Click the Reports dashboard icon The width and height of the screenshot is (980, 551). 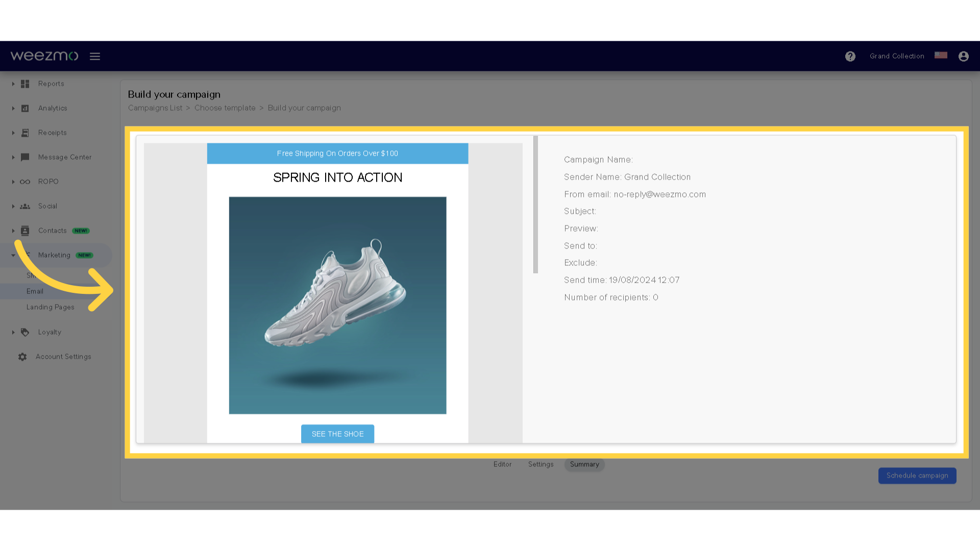coord(25,84)
